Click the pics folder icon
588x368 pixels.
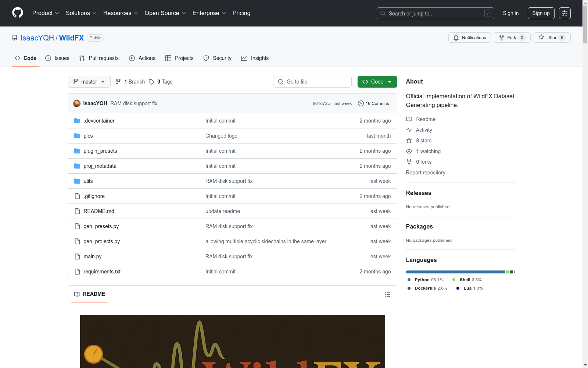77,136
